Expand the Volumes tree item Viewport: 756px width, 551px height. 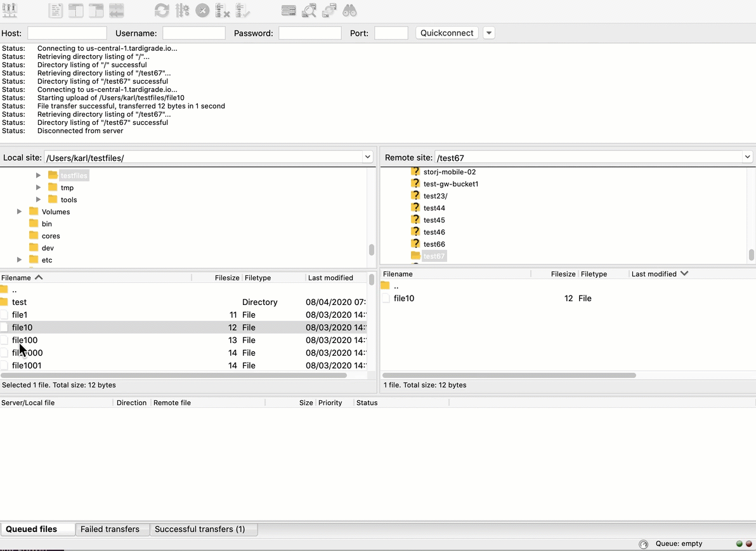[18, 211]
